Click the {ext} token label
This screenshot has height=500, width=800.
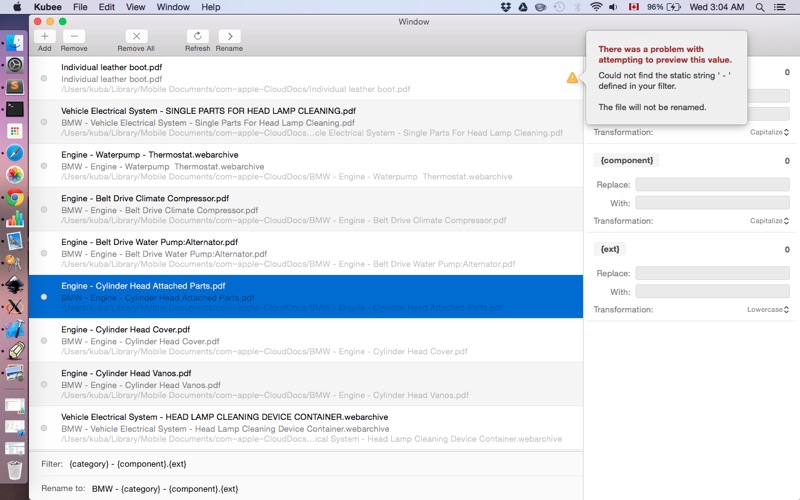(x=610, y=249)
